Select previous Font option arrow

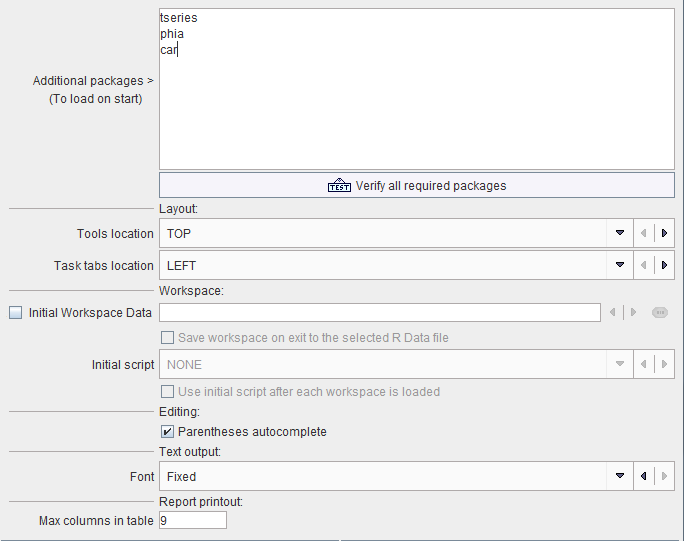(x=644, y=476)
